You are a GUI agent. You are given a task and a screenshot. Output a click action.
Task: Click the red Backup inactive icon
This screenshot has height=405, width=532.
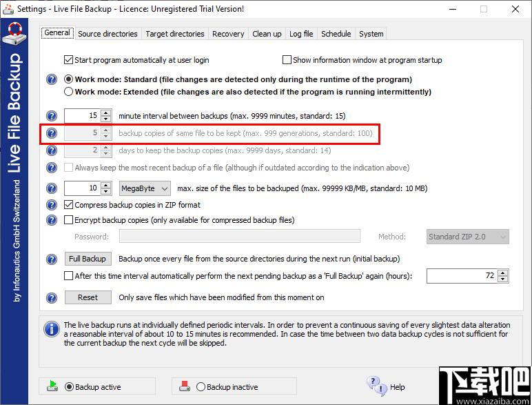tap(185, 386)
